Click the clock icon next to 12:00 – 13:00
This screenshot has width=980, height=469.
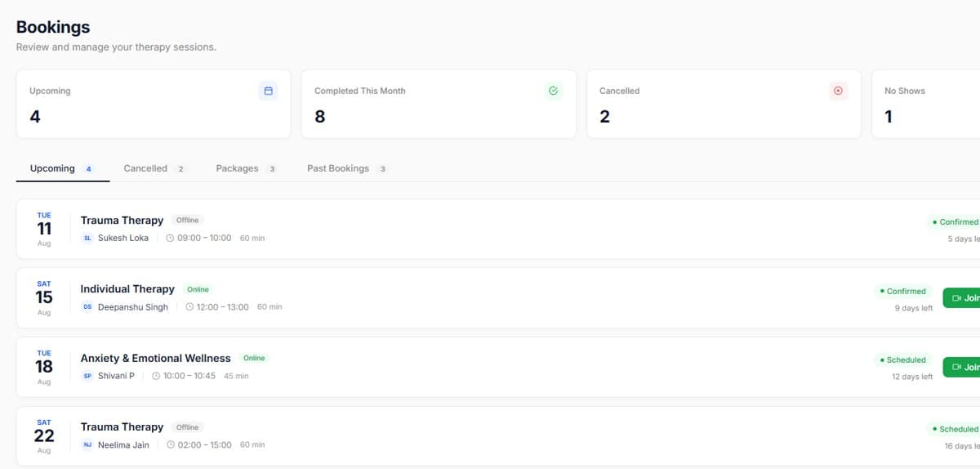coord(189,307)
